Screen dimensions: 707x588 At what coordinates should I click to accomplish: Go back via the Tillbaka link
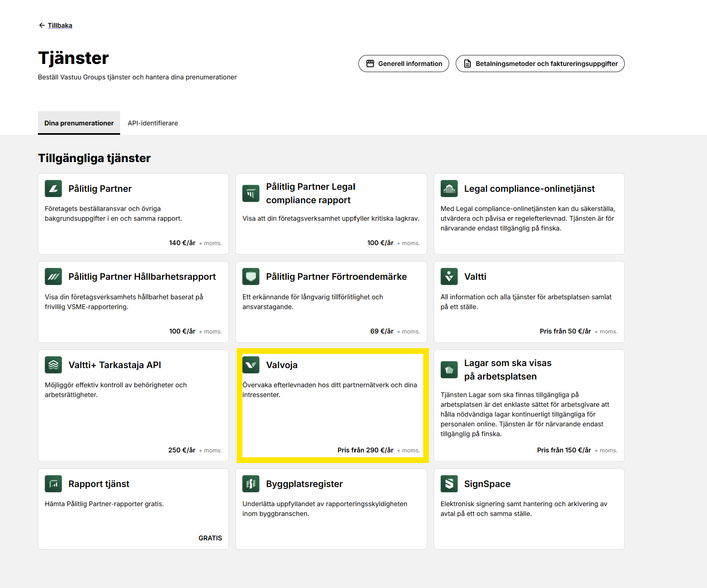60,25
